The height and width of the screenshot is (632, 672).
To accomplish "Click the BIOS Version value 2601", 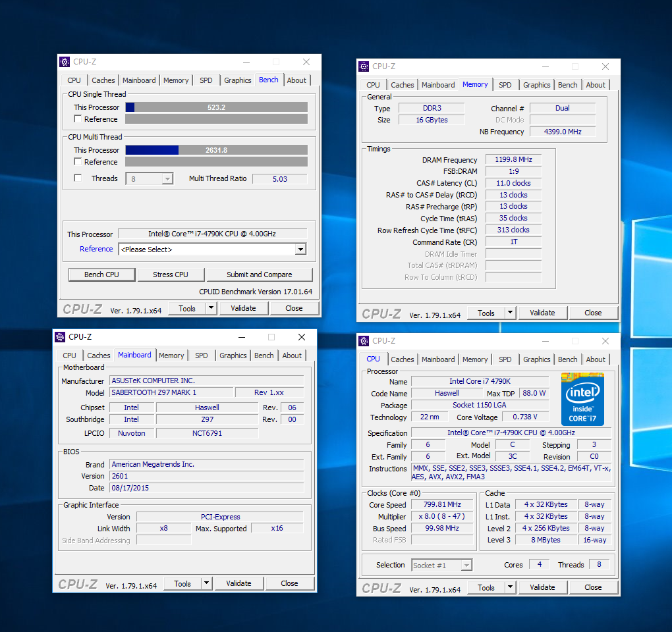I will tap(207, 476).
